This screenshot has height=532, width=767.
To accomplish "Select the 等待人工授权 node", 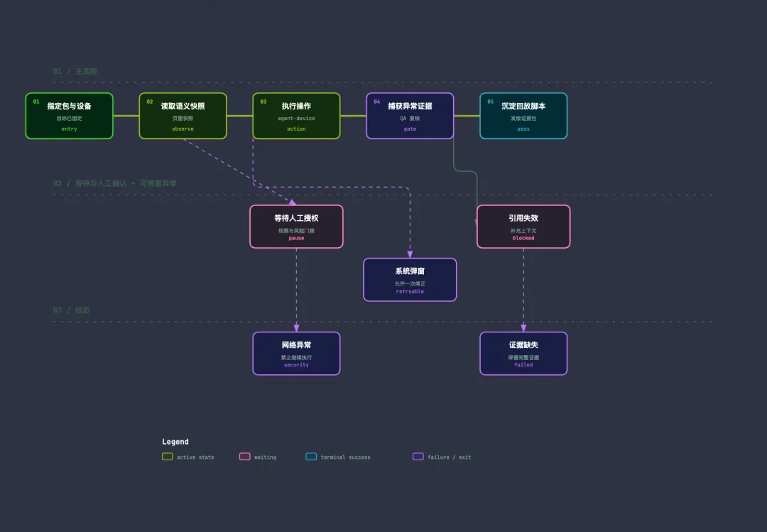I will pyautogui.click(x=296, y=227).
